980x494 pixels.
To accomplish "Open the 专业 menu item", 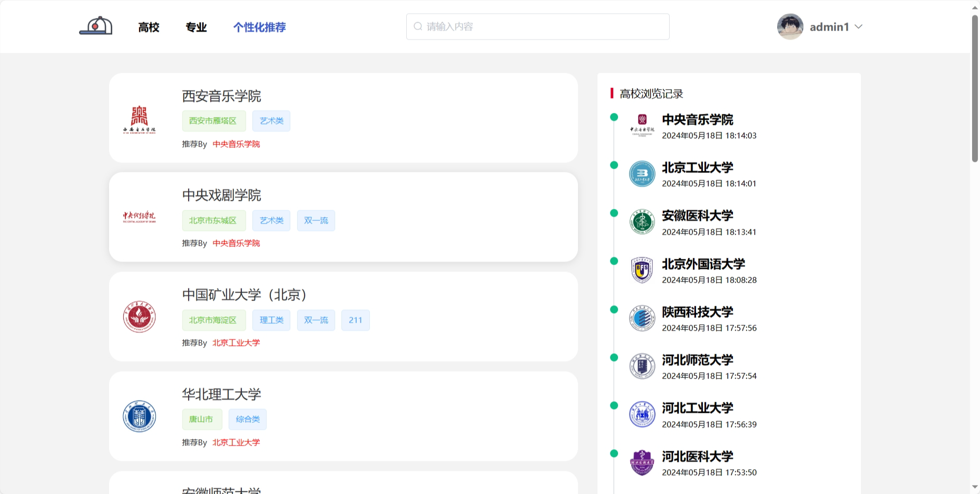I will [x=196, y=27].
